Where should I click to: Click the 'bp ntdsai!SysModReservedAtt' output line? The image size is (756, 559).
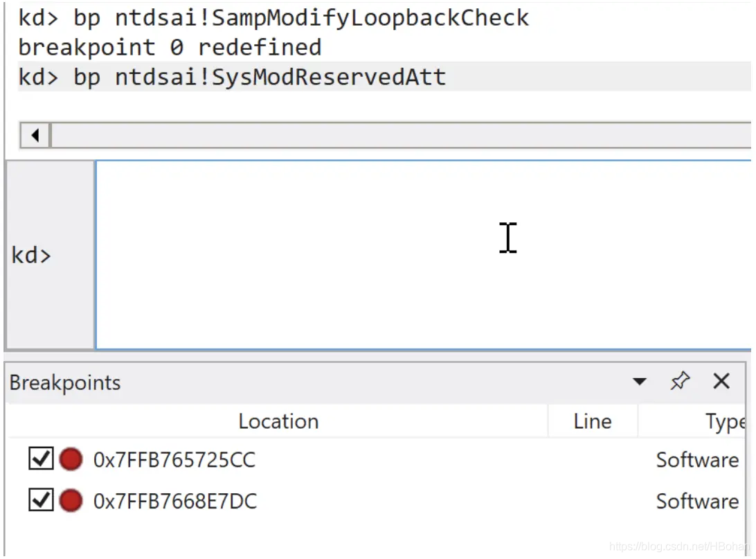[x=232, y=77]
